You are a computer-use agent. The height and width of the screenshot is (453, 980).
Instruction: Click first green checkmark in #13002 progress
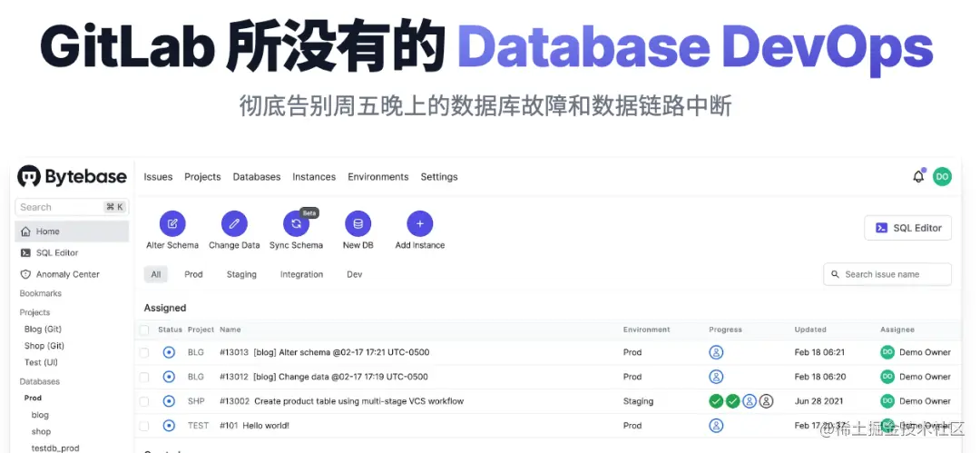[x=716, y=401]
